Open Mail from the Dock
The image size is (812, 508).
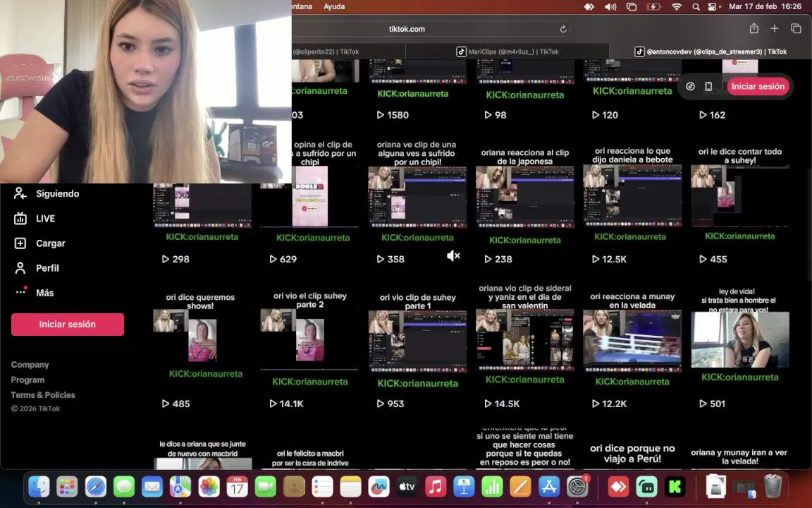(152, 487)
